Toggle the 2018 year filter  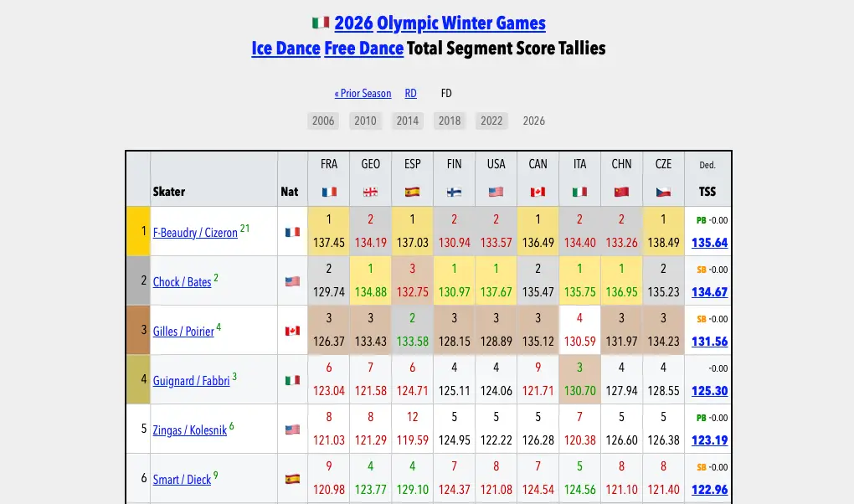[x=450, y=121]
